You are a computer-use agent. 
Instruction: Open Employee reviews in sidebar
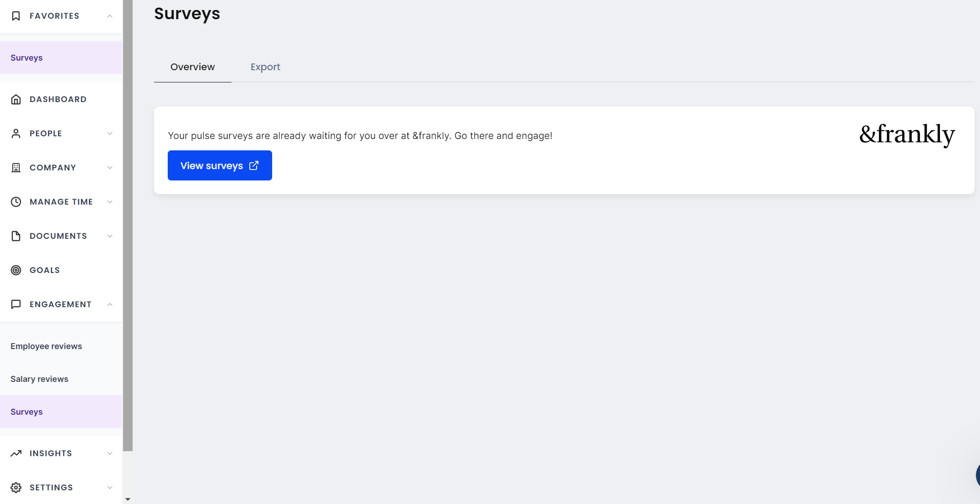click(46, 346)
